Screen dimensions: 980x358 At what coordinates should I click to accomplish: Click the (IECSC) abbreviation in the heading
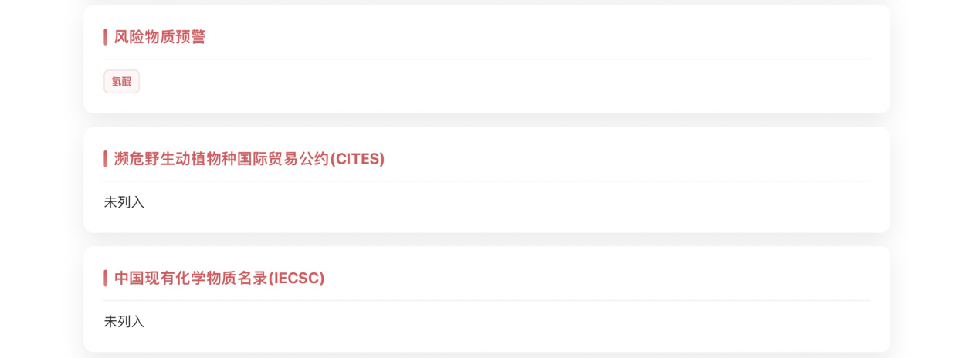point(297,278)
